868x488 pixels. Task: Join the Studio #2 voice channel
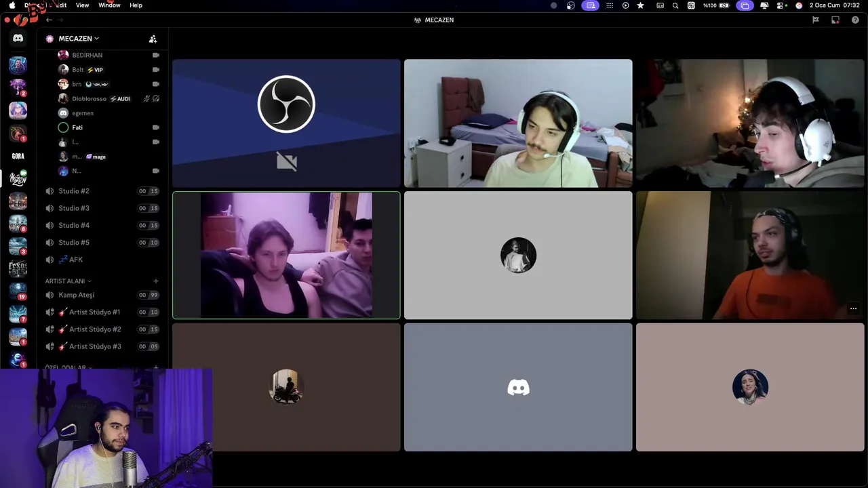tap(102, 191)
